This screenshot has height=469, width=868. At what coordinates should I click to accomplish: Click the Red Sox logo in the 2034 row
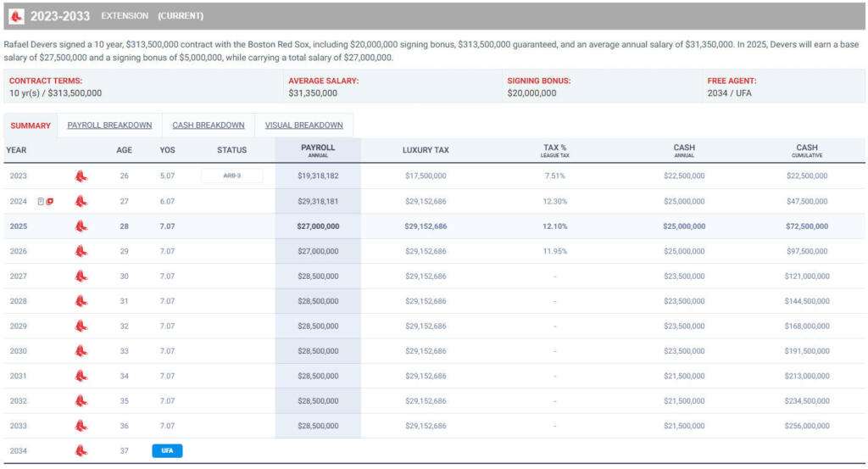coord(81,451)
